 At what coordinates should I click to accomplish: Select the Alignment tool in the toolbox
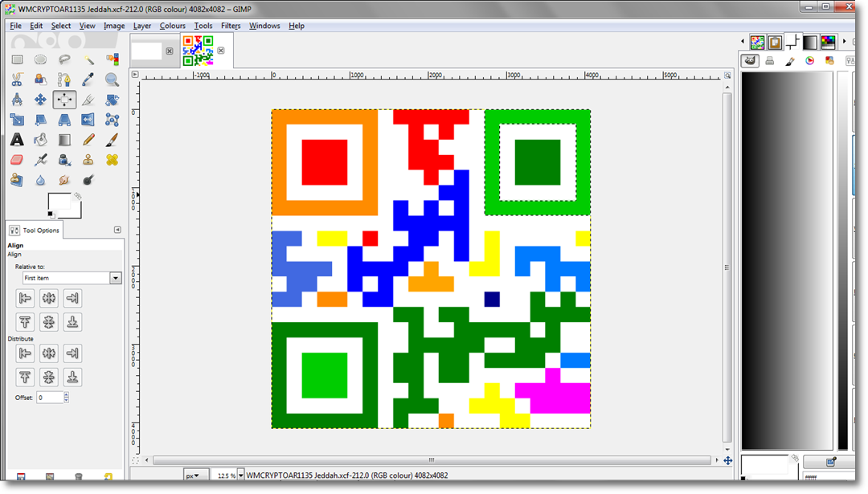click(x=64, y=100)
